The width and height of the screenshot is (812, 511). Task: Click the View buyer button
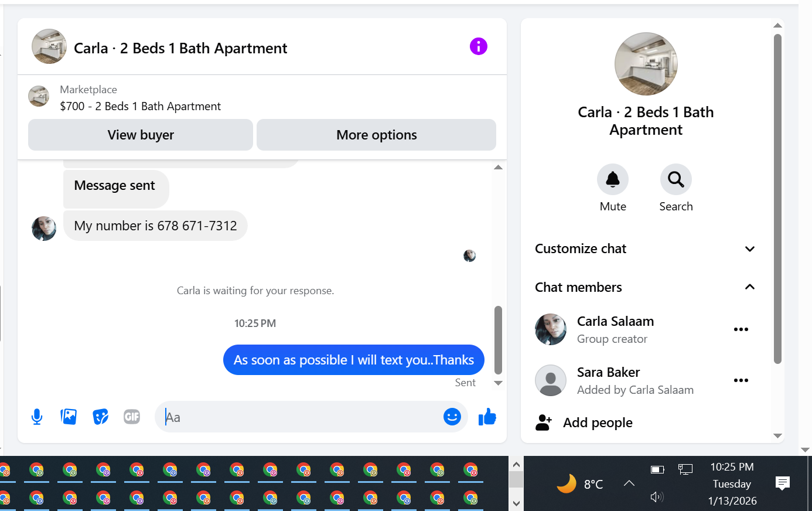[x=141, y=135]
